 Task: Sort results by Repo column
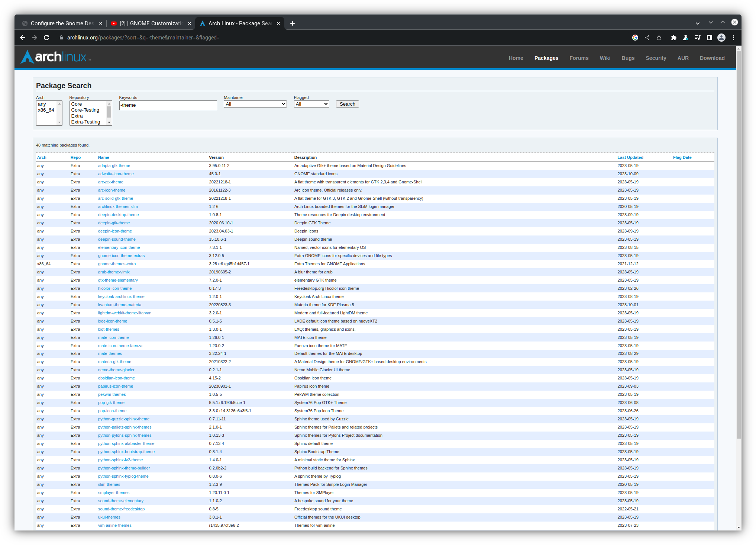tap(75, 157)
